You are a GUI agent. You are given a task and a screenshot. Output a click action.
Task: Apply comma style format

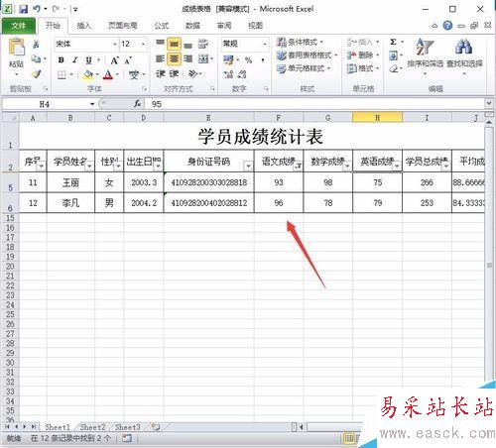point(263,60)
